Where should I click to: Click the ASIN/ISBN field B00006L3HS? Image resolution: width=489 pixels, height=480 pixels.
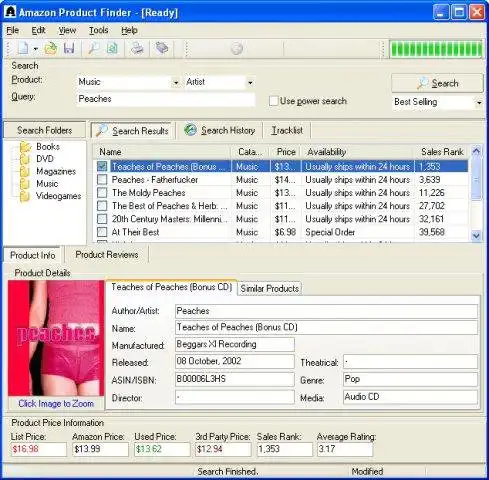tap(234, 379)
